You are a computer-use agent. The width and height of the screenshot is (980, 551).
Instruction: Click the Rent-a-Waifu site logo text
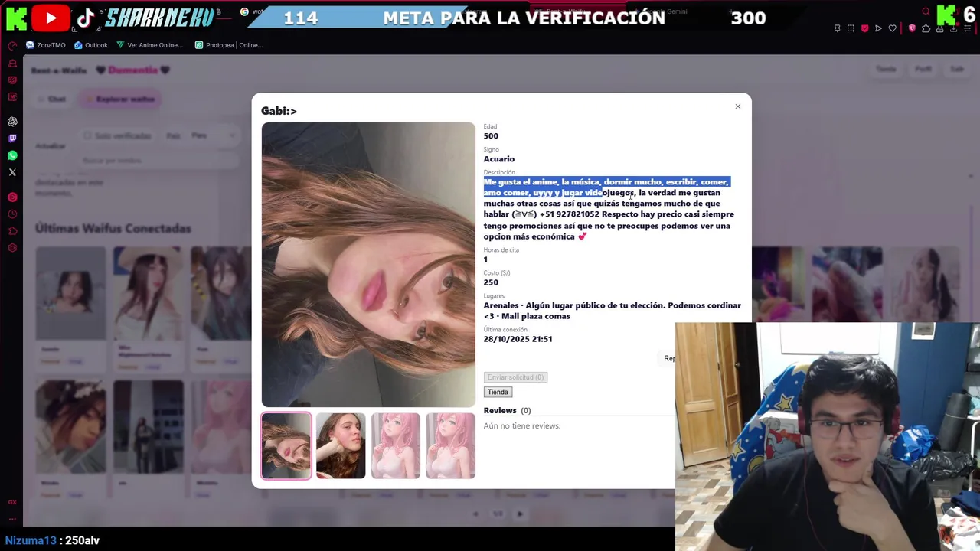(x=59, y=70)
